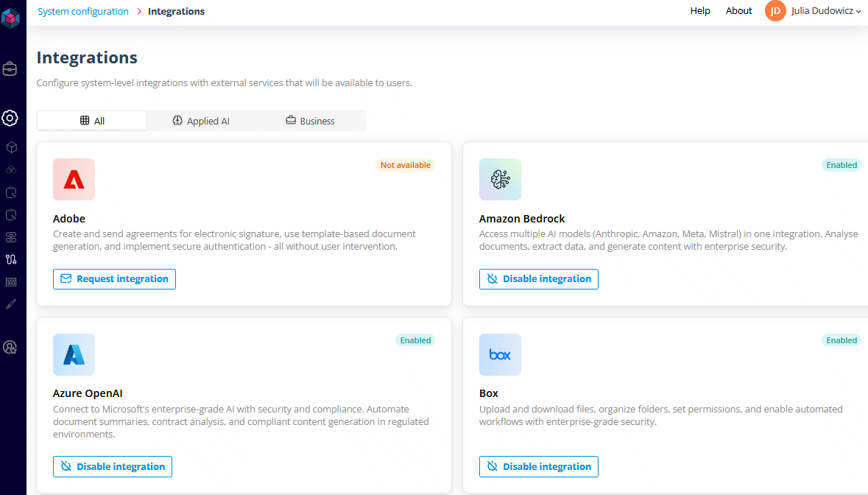This screenshot has width=868, height=495.
Task: Disable the Azure OpenAI integration
Action: (x=112, y=466)
